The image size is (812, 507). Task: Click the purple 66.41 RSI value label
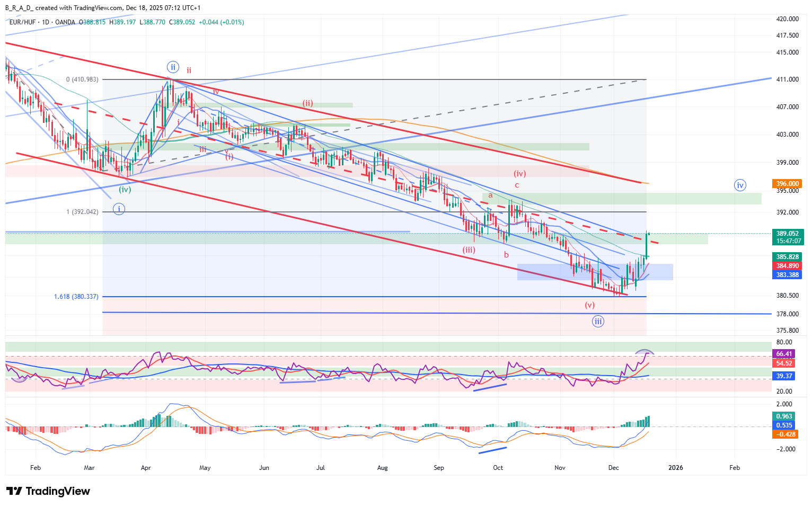pos(784,354)
